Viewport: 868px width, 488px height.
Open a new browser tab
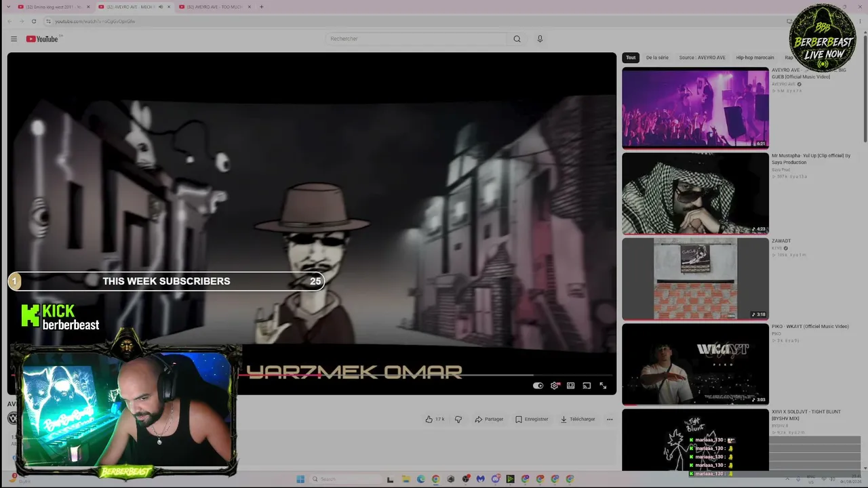point(262,7)
